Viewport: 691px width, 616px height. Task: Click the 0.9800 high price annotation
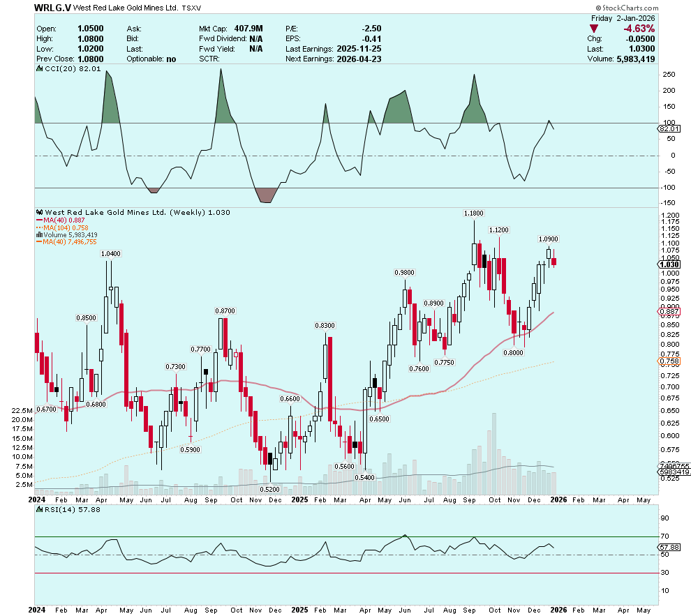(x=404, y=273)
